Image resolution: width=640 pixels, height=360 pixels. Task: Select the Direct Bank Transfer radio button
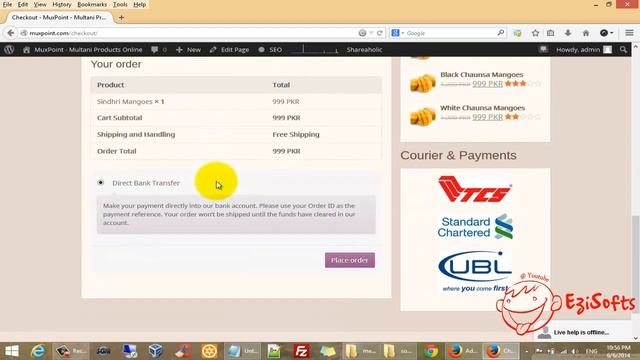click(101, 182)
